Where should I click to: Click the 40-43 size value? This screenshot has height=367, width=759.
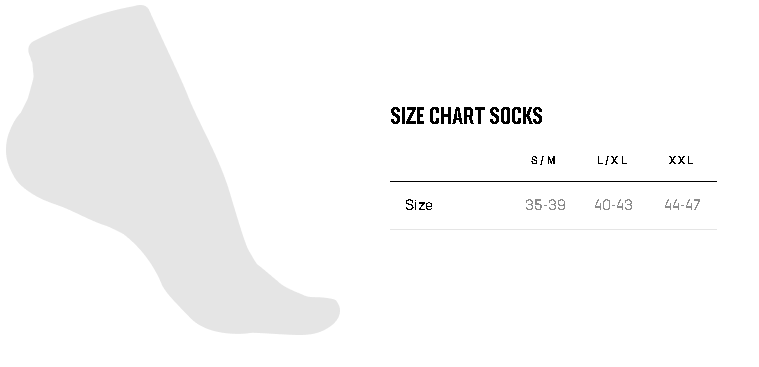(x=613, y=205)
